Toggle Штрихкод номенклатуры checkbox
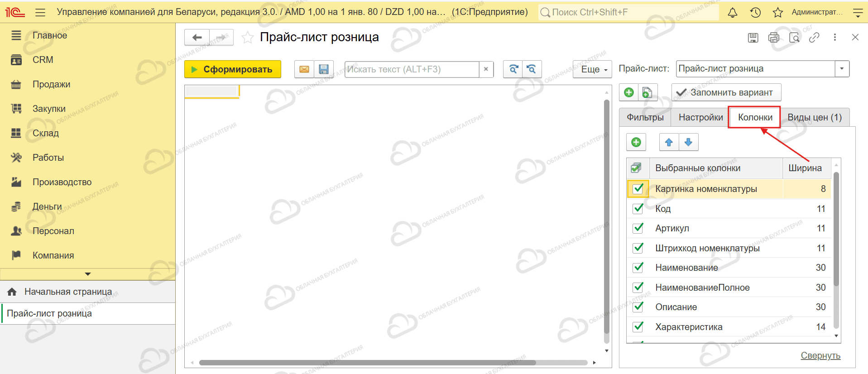868x374 pixels. point(638,248)
